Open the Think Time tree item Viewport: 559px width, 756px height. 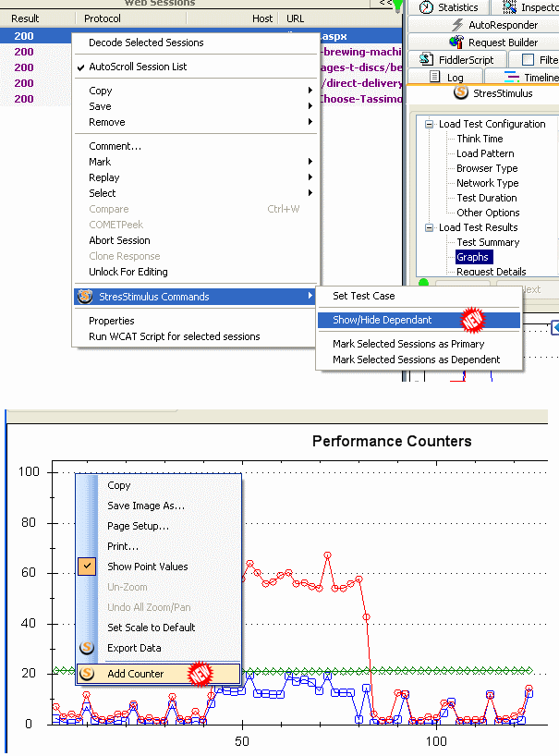point(480,139)
